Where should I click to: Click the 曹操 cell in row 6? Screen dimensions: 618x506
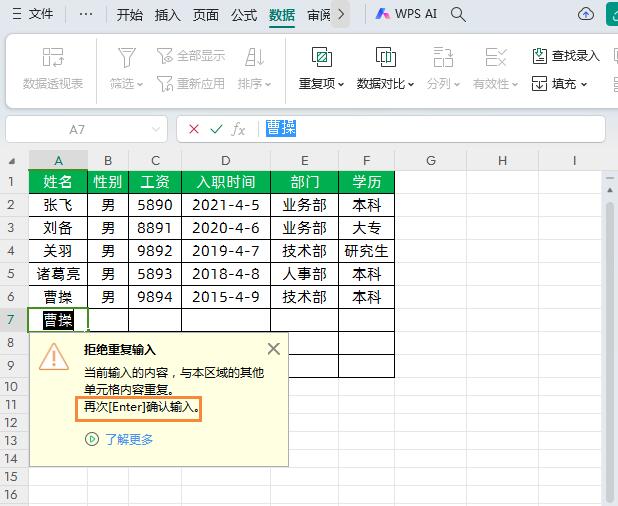coord(58,297)
